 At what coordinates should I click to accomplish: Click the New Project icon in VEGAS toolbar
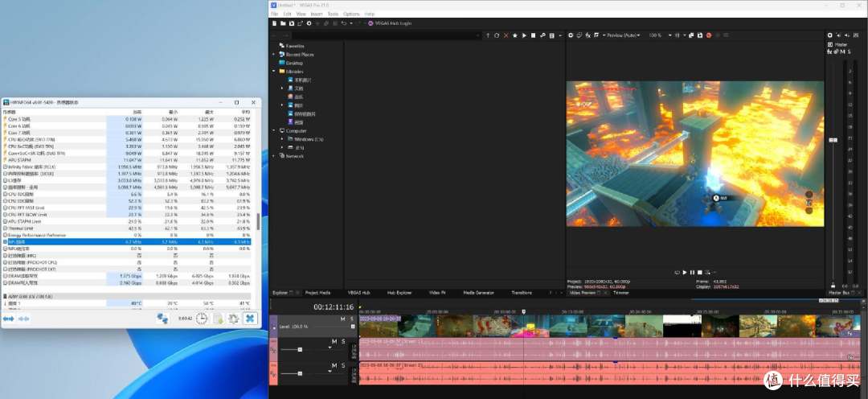[274, 23]
